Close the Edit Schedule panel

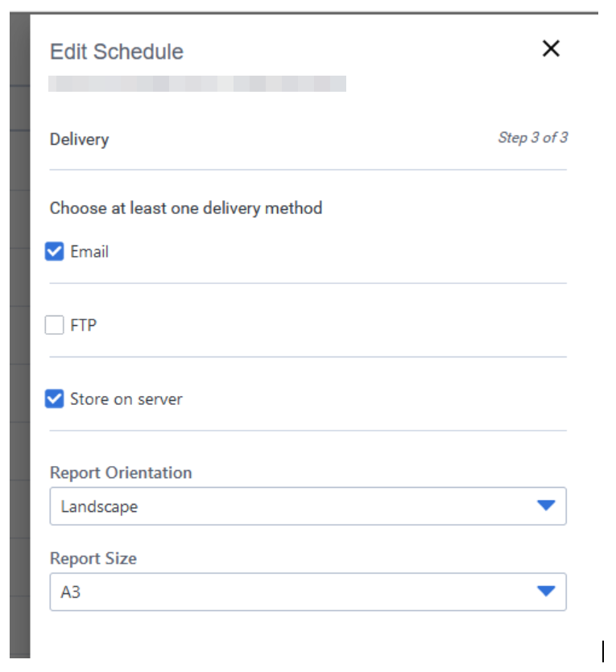tap(551, 49)
